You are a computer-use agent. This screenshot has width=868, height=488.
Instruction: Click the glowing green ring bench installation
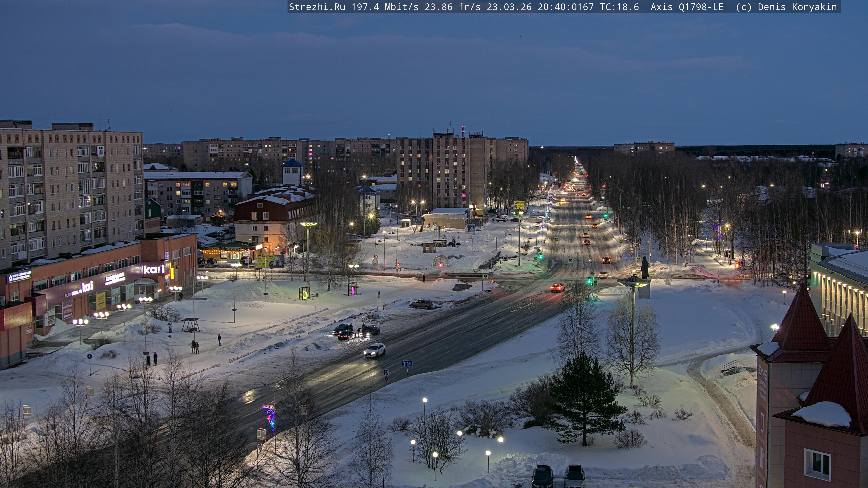(305, 295)
